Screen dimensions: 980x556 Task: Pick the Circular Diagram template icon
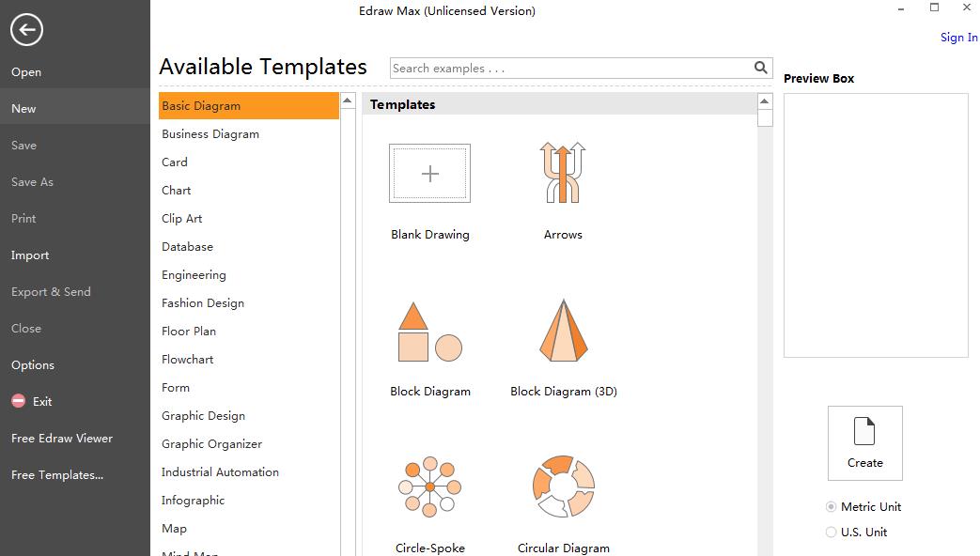click(563, 486)
